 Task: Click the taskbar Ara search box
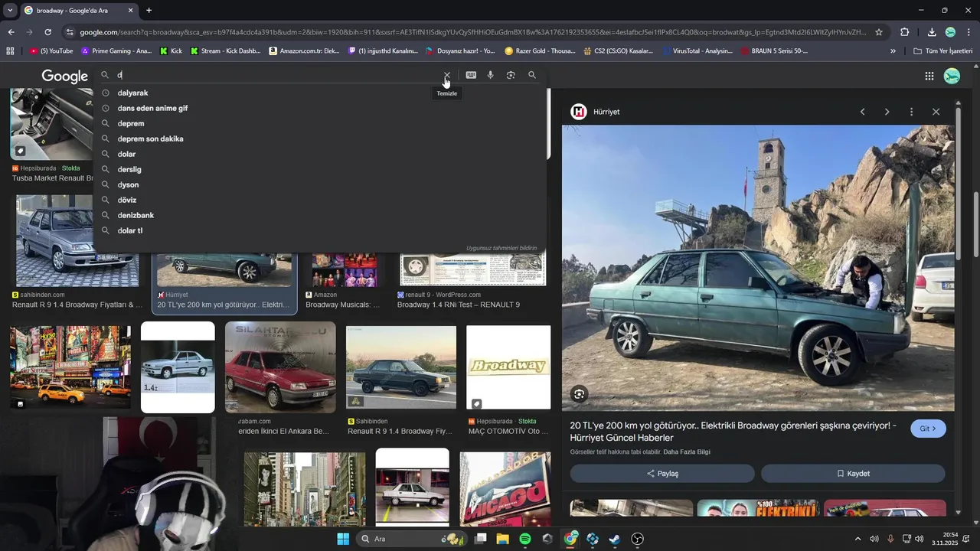pyautogui.click(x=413, y=539)
